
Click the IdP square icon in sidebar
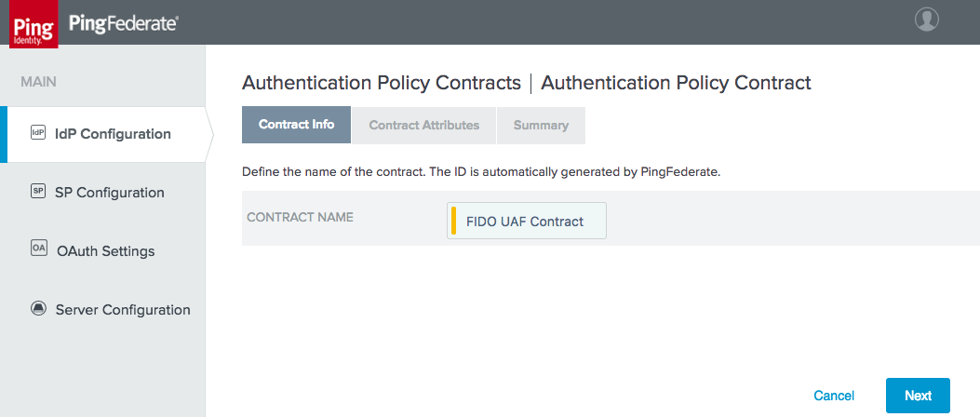38,132
